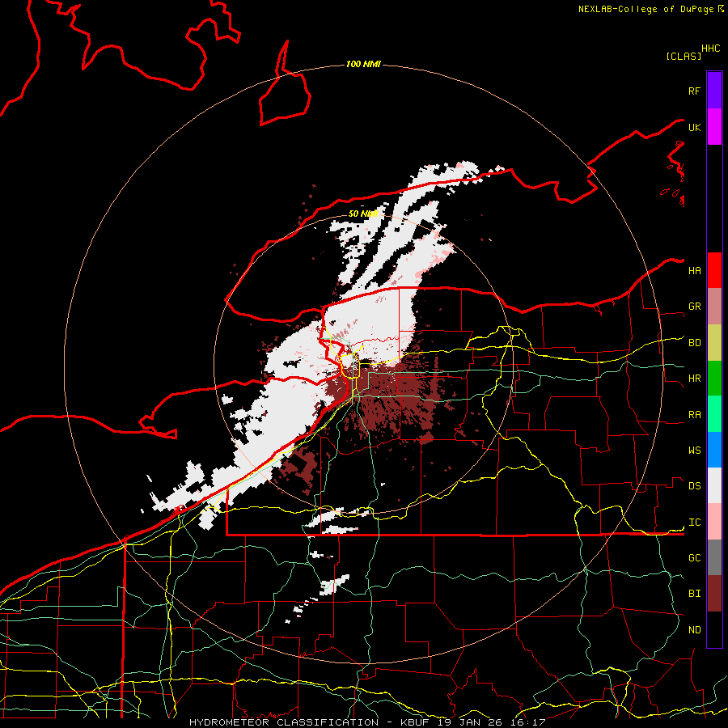Click the 'DS' legend label
Screen dimensions: 728x728
click(695, 486)
